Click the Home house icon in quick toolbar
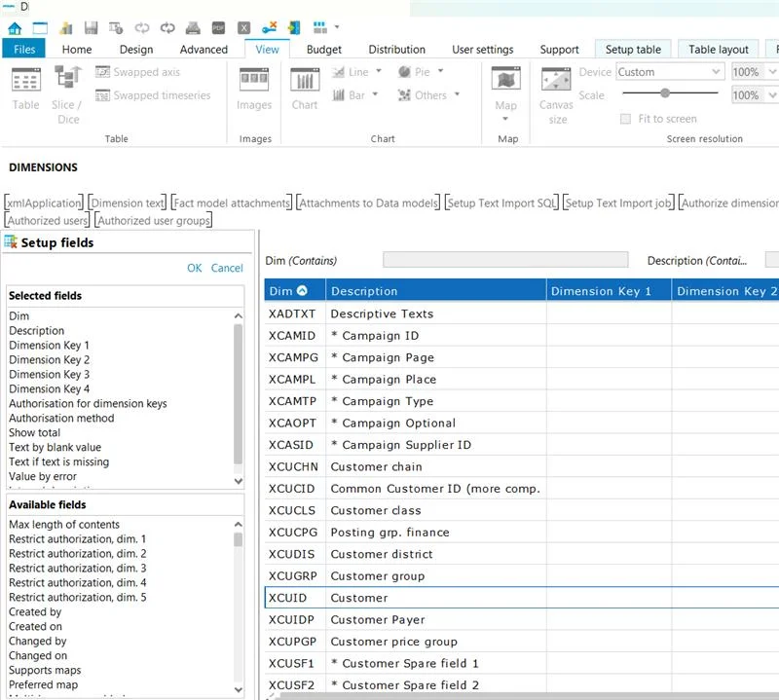Screen dimensions: 779x700 pos(15,28)
